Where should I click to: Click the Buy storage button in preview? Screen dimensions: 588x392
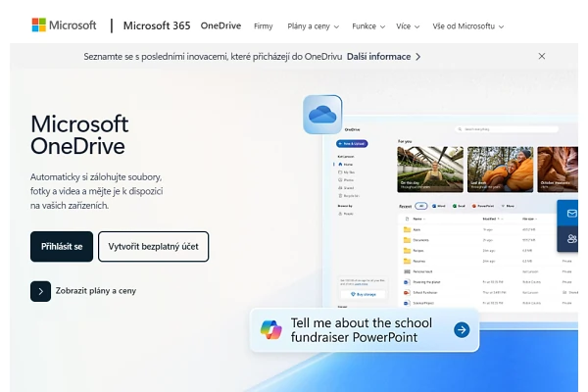(x=363, y=294)
